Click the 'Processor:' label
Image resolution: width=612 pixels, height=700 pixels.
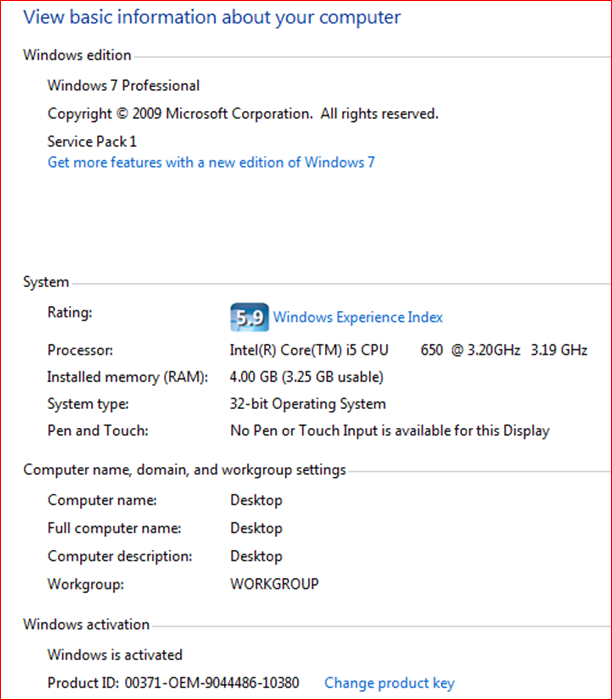click(x=80, y=350)
